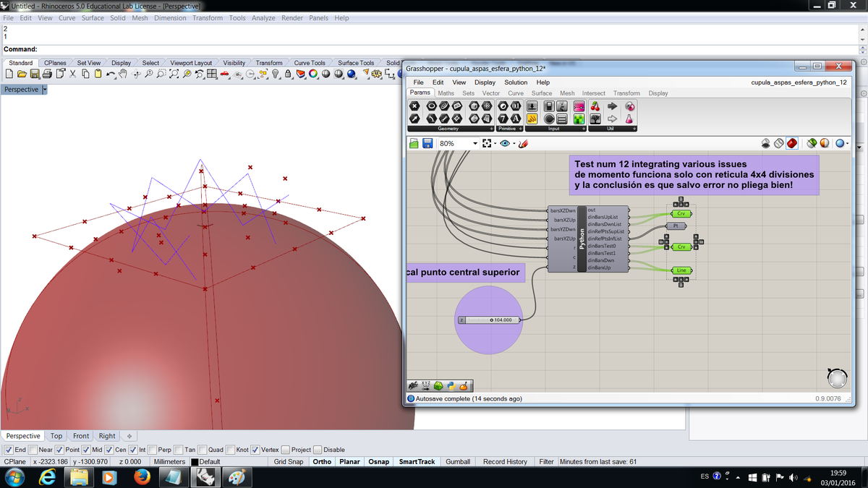The width and height of the screenshot is (868, 488).
Task: Toggle the Cen osnap checkbox
Action: pos(109,450)
